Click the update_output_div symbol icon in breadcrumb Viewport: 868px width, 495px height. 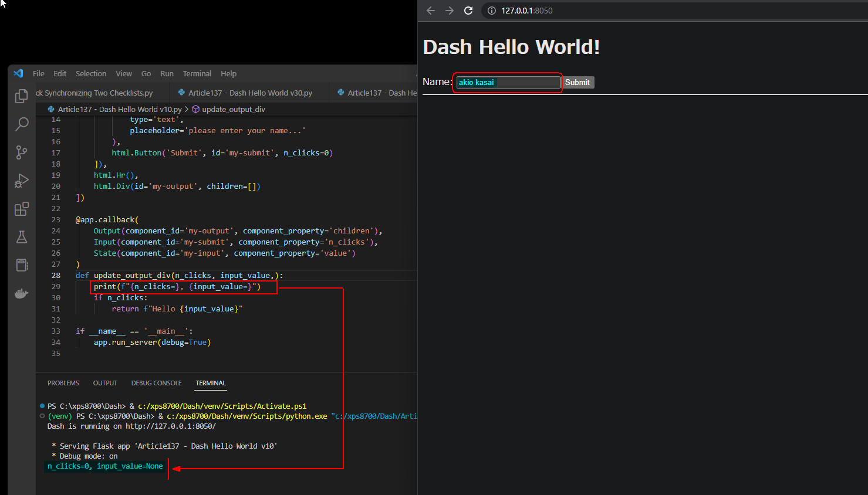click(196, 109)
